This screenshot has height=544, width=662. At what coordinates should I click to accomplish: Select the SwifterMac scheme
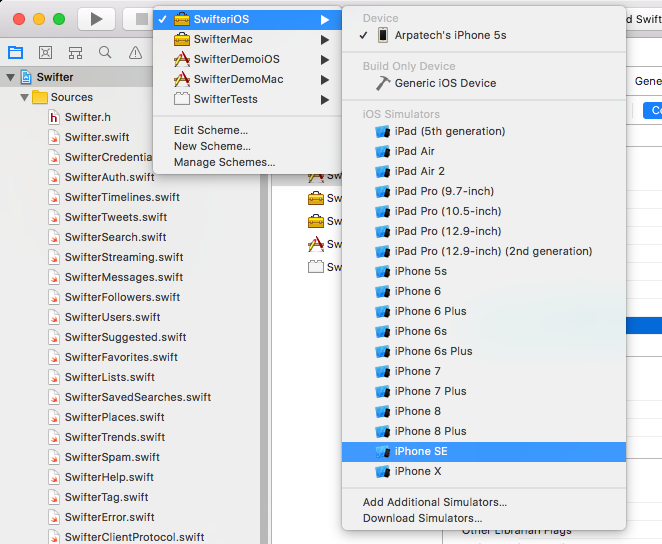pyautogui.click(x=247, y=39)
